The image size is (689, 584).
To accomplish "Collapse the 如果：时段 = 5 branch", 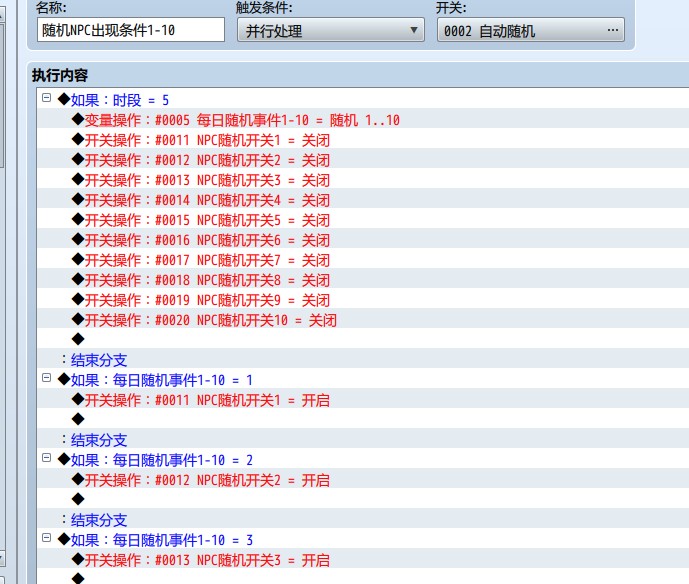I will point(46,98).
